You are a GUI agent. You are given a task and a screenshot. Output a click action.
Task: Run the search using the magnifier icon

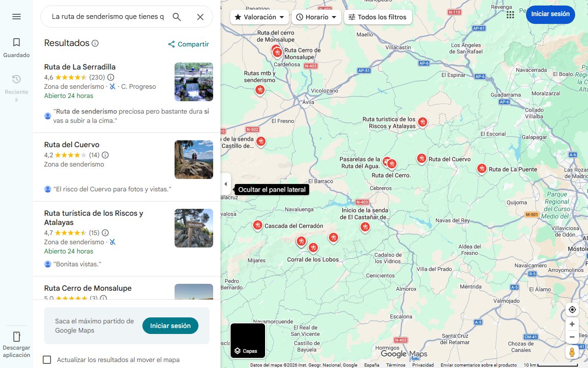coord(176,17)
